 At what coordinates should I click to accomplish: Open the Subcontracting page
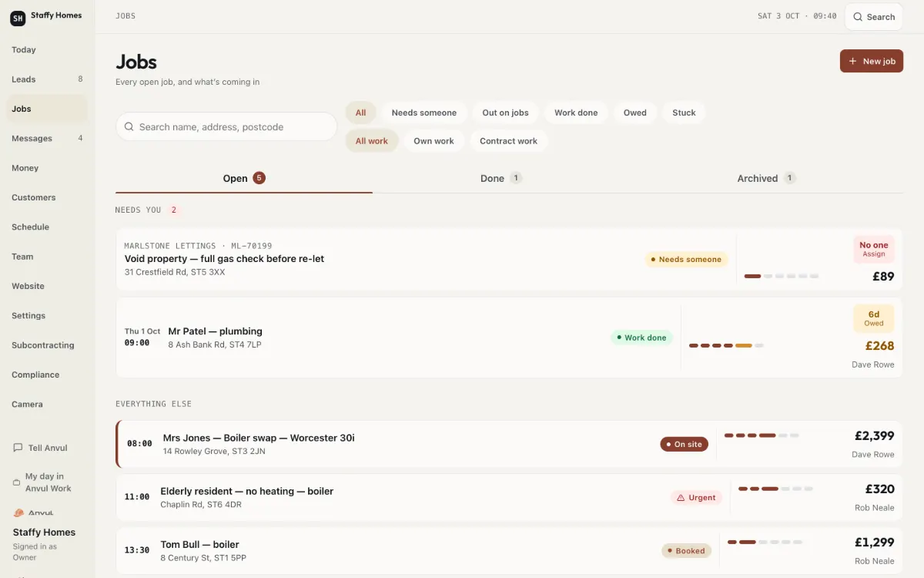click(47, 345)
